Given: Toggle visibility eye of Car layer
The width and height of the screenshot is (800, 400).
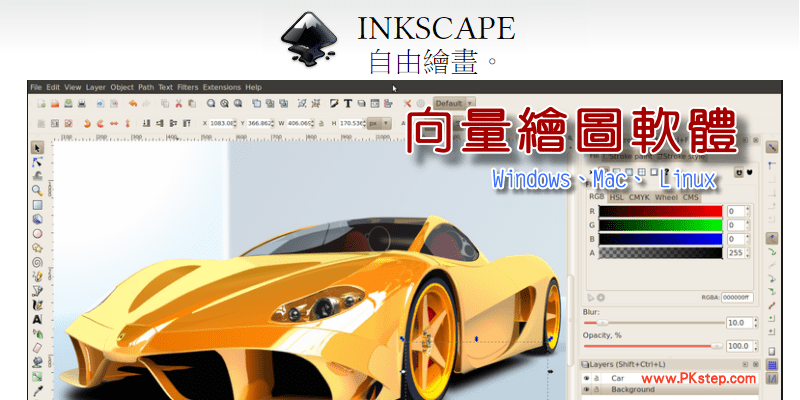Looking at the screenshot, I should point(586,379).
